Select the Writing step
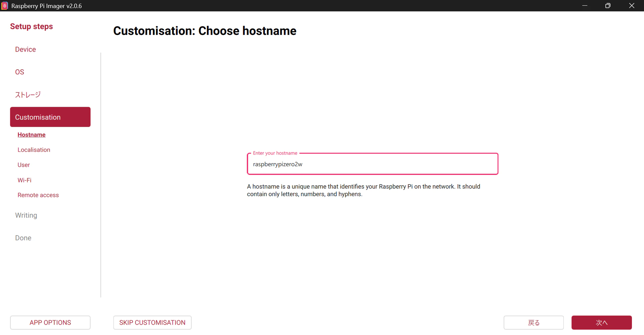644x335 pixels. click(26, 215)
